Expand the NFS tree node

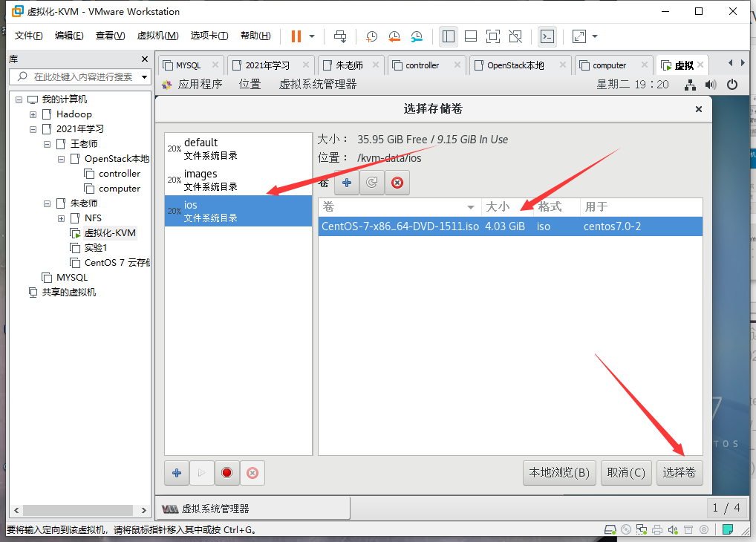(x=61, y=218)
